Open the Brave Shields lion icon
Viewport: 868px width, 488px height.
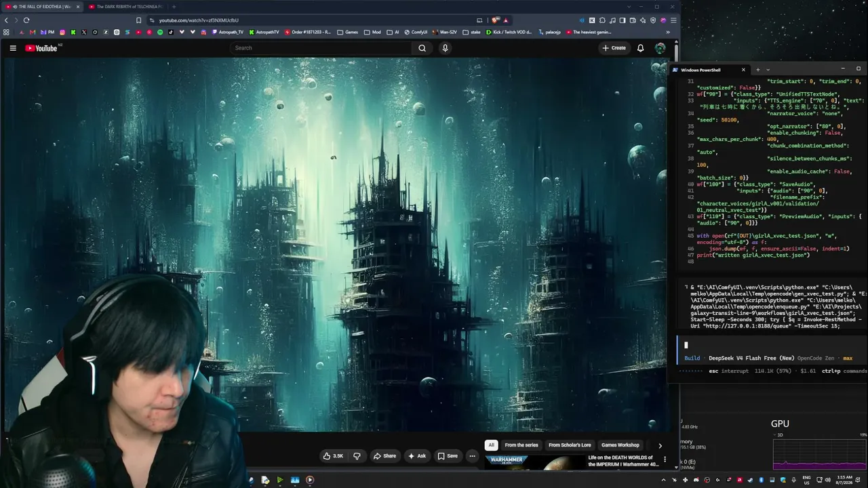[496, 20]
